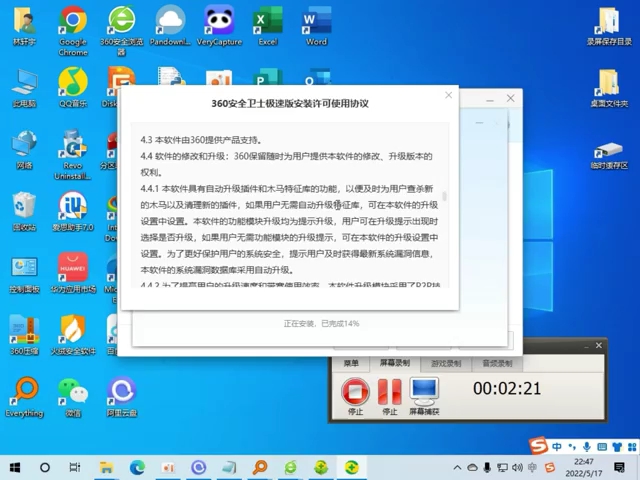Click the Sogou S logo on IME bar
This screenshot has height=480, width=640.
(538, 445)
